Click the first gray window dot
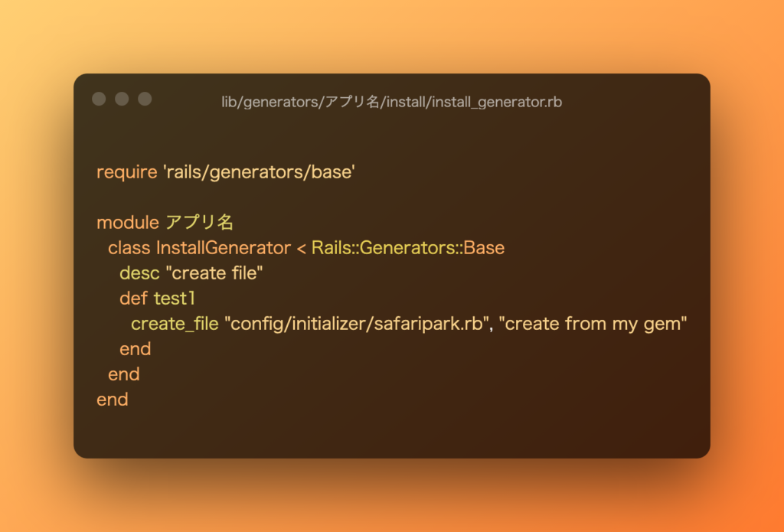 tap(99, 99)
